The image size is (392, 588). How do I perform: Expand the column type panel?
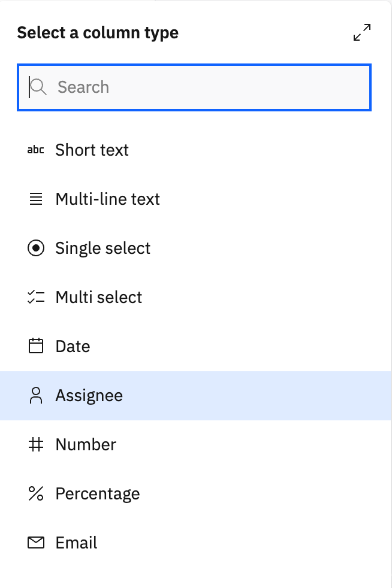[361, 33]
